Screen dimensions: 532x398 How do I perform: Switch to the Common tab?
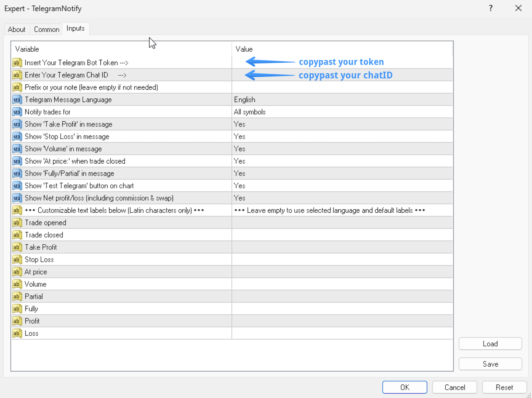[46, 29]
